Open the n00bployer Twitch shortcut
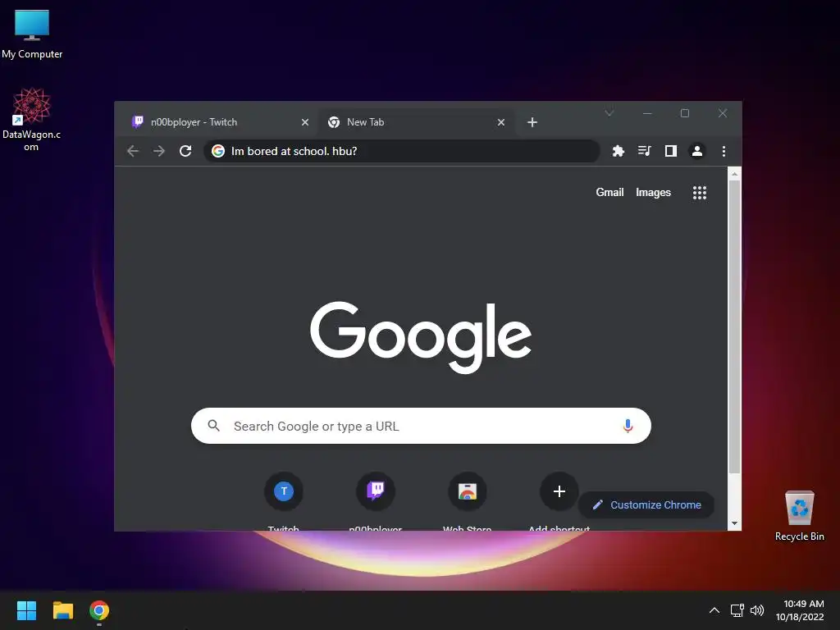 [376, 491]
